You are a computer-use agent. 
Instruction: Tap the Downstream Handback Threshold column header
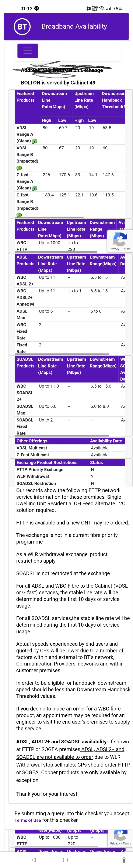click(113, 100)
